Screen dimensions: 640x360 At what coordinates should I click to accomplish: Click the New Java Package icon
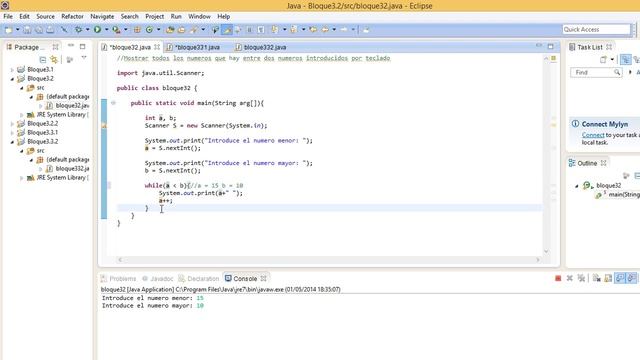pyautogui.click(x=137, y=30)
